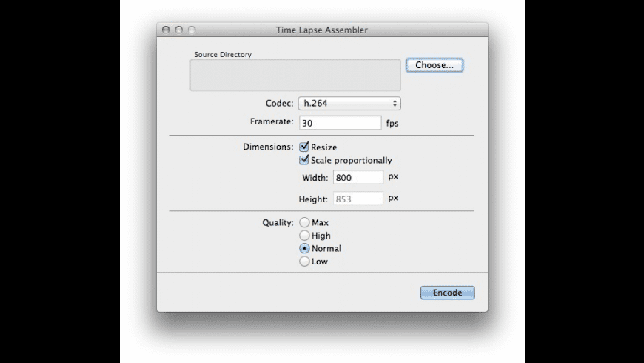Screen dimensions: 644x363
Task: Close the Time Lapse Assembler window
Action: click(x=167, y=30)
